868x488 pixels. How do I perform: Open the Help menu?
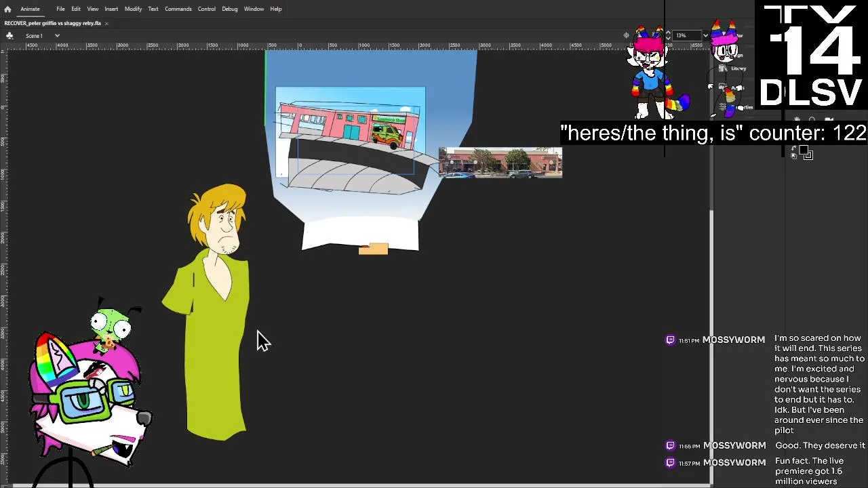tap(276, 9)
